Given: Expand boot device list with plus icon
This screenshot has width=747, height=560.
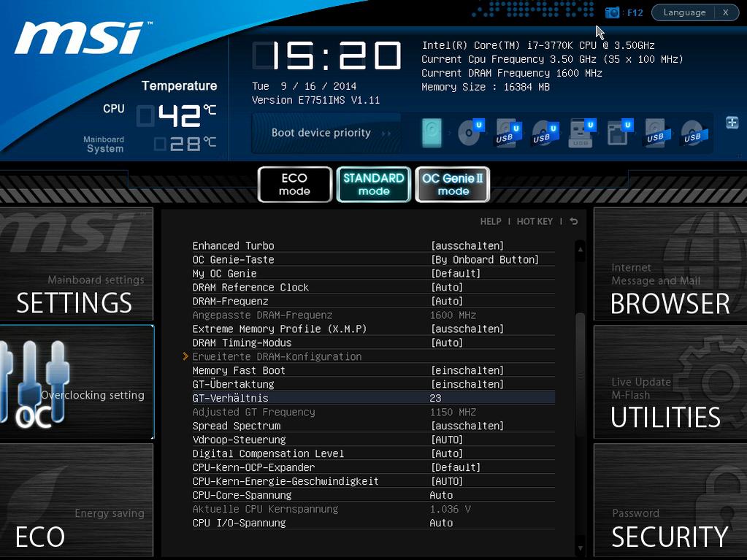Looking at the screenshot, I should 732,123.
